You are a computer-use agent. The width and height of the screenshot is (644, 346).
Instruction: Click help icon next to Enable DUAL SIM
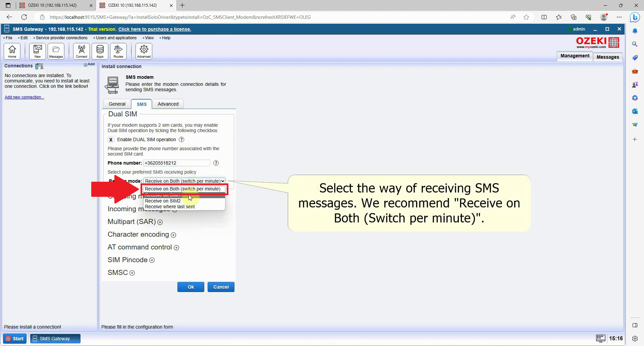pos(181,139)
